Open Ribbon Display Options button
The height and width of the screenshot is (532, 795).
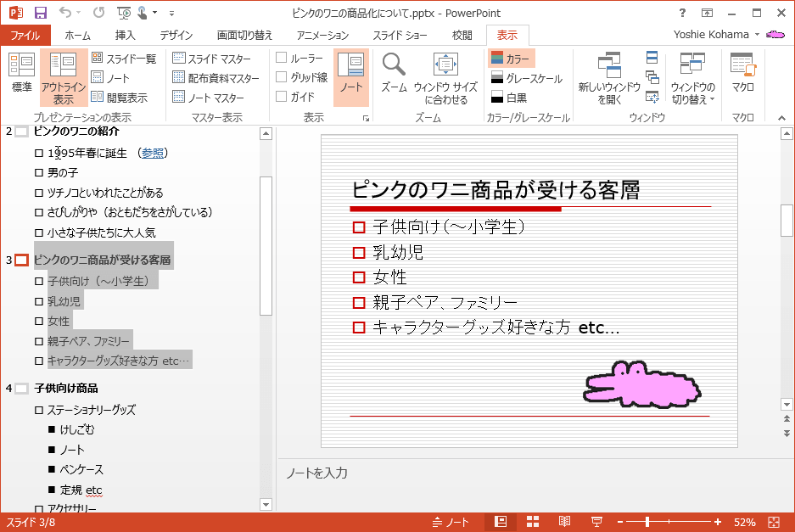(707, 13)
